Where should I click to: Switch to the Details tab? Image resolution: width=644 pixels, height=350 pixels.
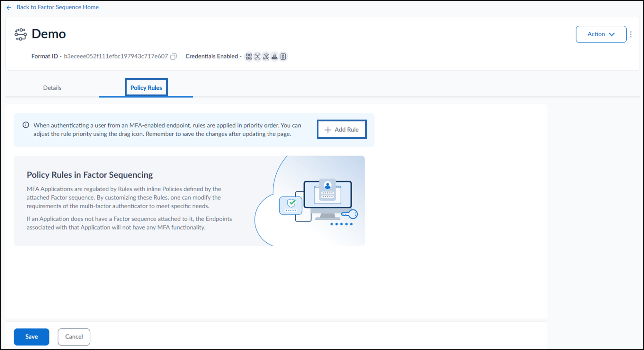(52, 88)
